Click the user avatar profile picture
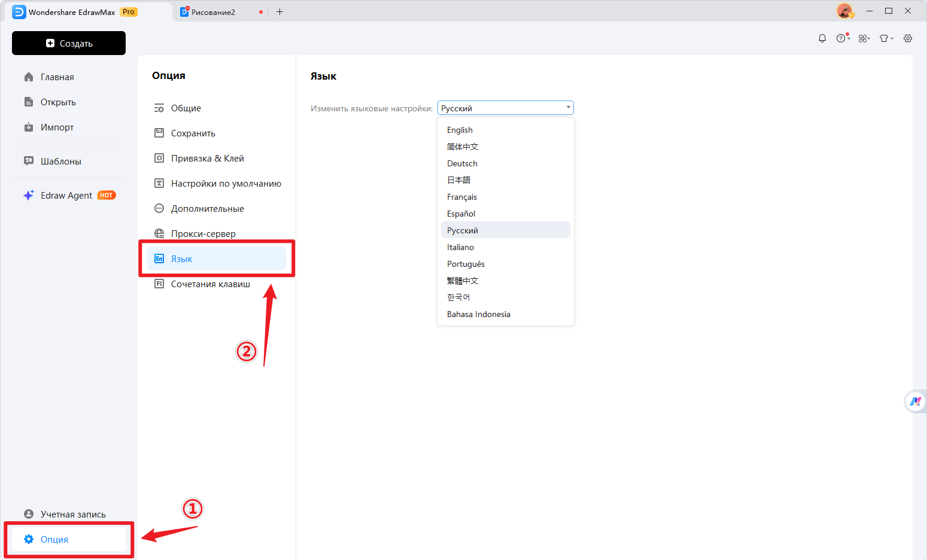 coord(844,11)
